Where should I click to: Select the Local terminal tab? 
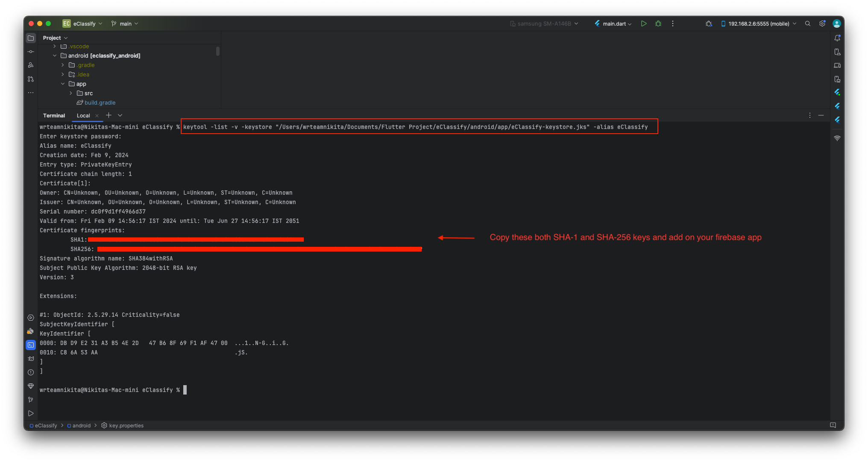83,115
